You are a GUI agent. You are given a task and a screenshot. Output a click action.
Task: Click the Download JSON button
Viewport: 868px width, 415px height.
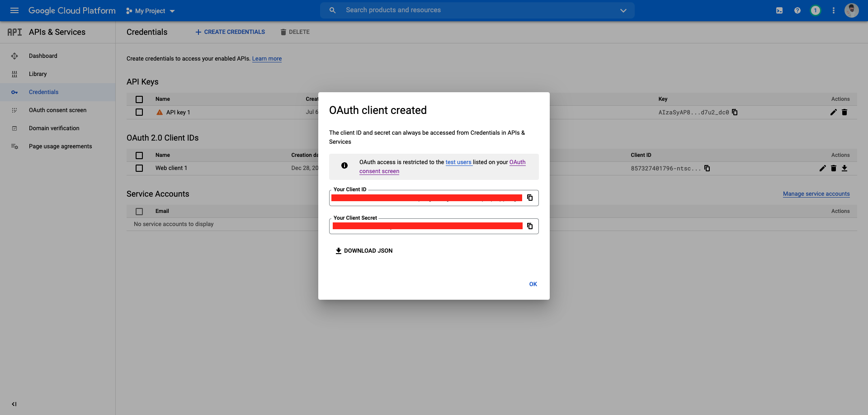coord(364,251)
